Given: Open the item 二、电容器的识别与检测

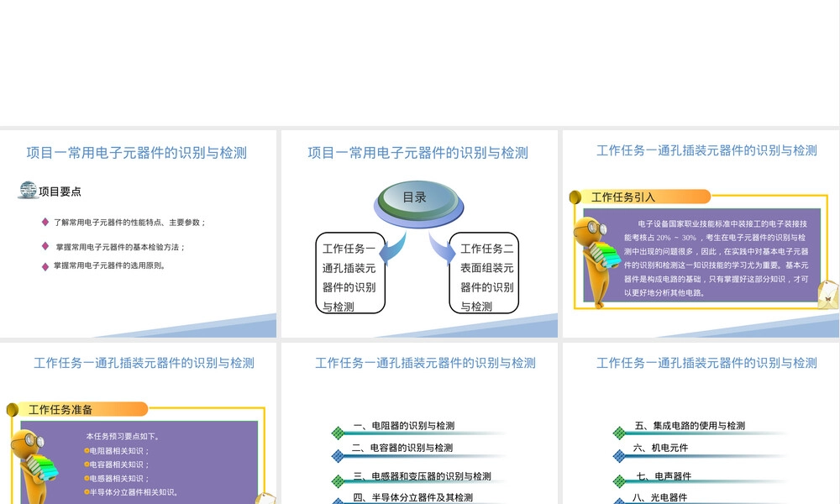Looking at the screenshot, I should click(402, 447).
